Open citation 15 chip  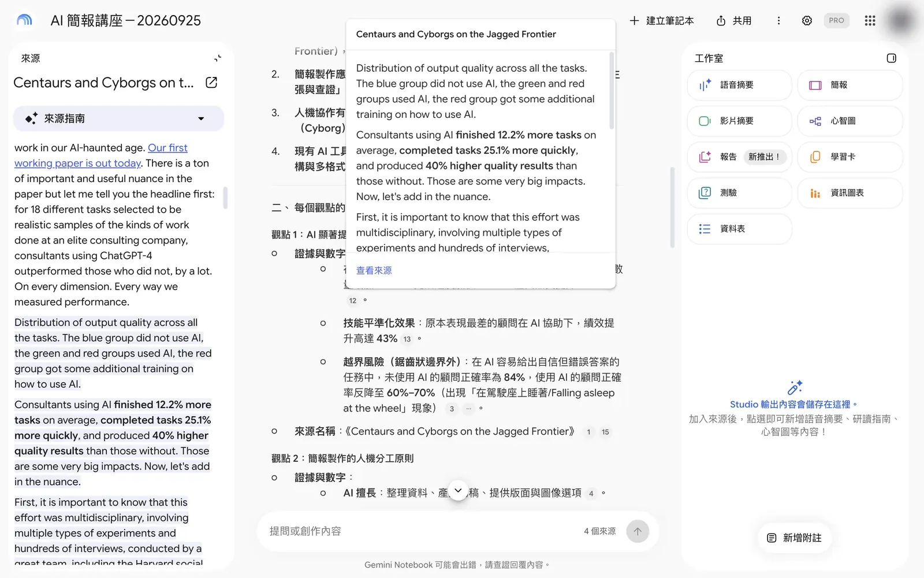coord(605,432)
